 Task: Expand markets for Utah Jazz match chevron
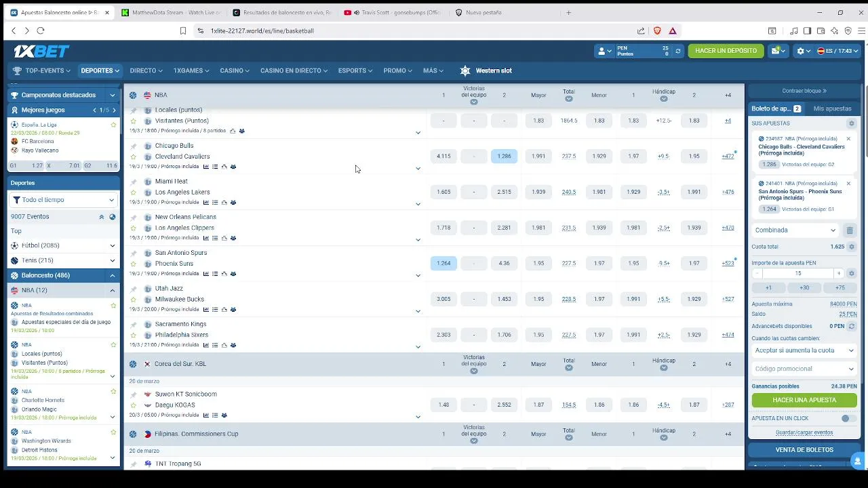point(418,311)
